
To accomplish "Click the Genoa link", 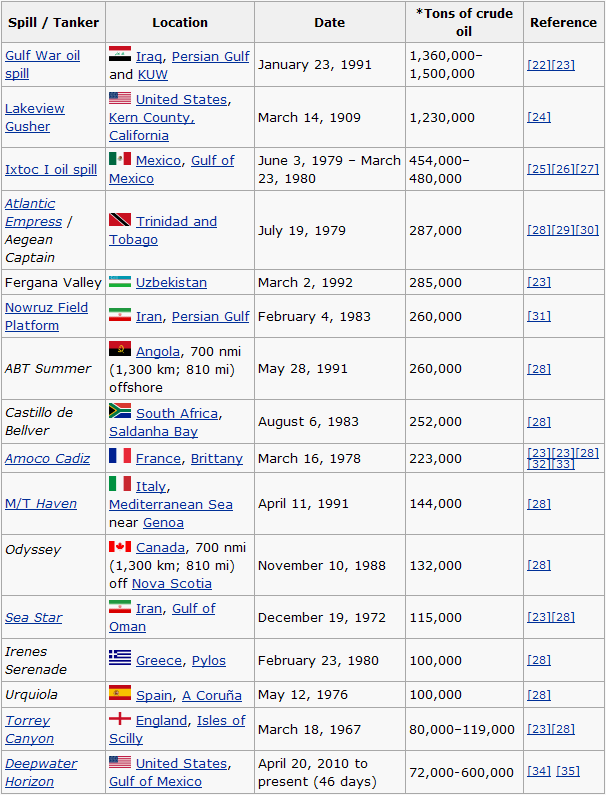I will (163, 523).
